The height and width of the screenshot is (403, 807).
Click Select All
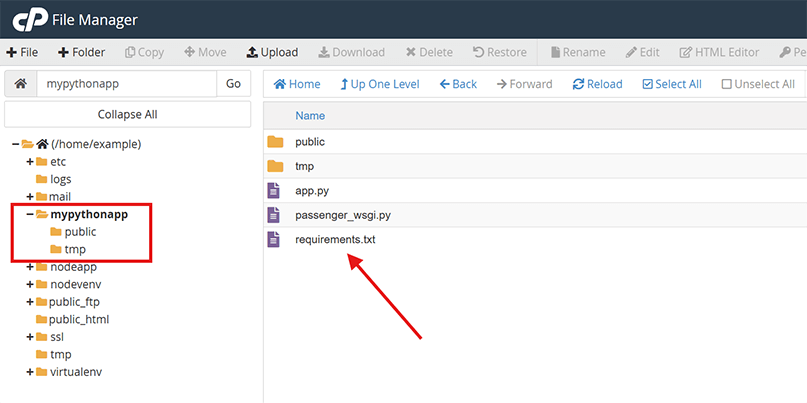point(672,84)
